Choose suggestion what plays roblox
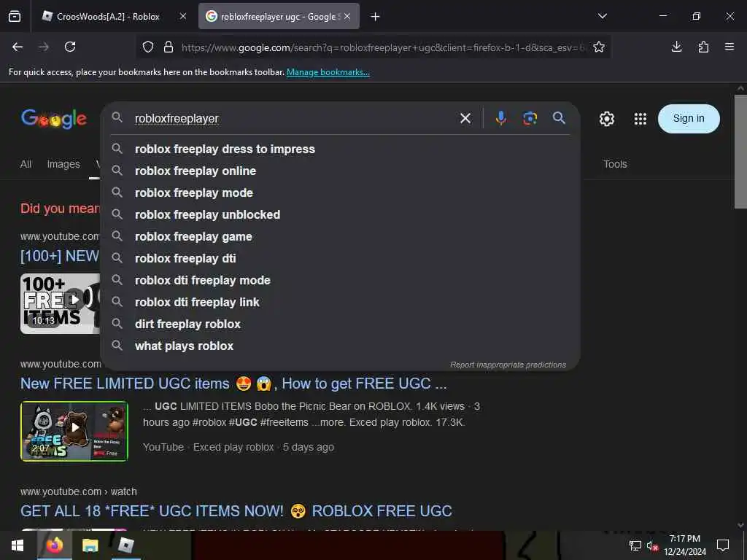747x560 pixels. [340, 346]
